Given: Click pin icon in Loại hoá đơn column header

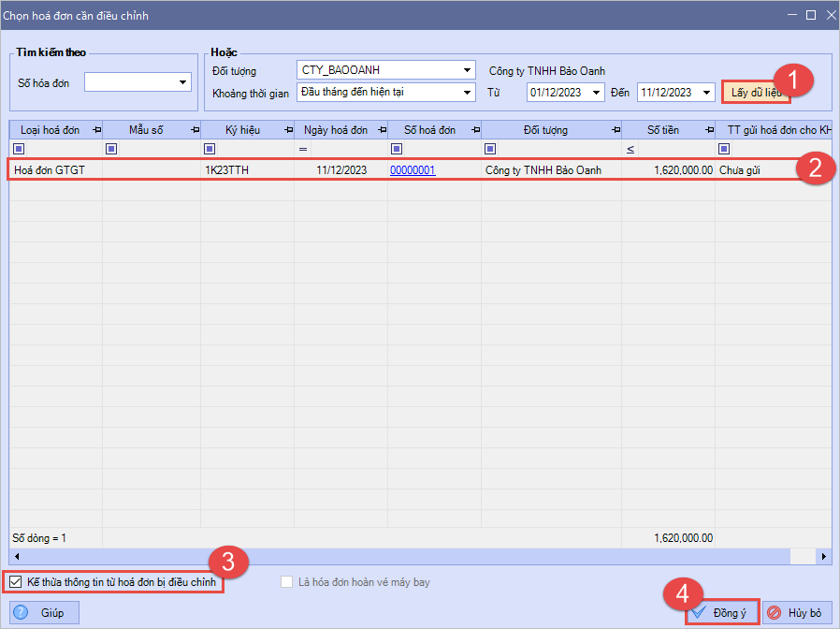Looking at the screenshot, I should pos(96,130).
